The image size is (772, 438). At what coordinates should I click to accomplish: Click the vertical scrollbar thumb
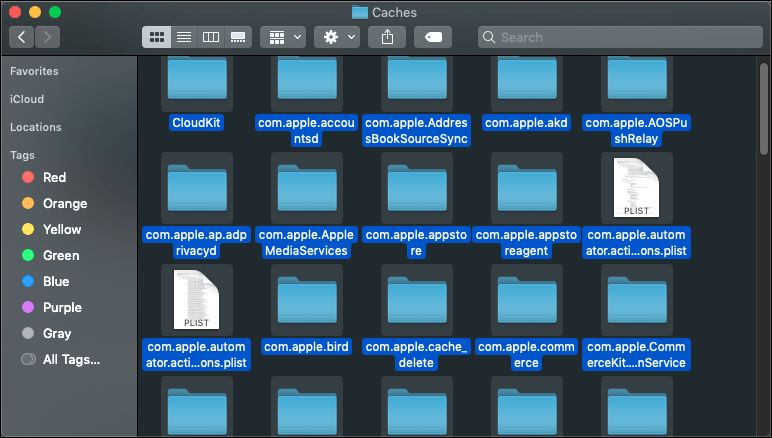click(x=764, y=109)
